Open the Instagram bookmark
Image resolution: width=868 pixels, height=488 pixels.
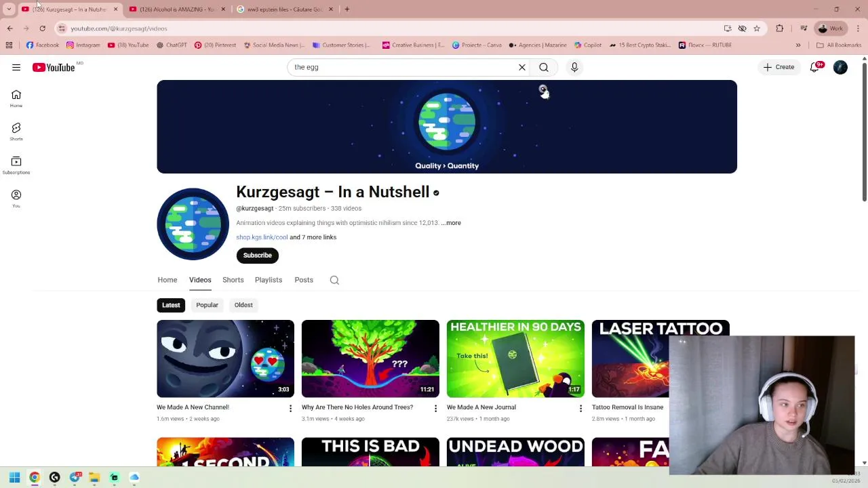coord(83,45)
